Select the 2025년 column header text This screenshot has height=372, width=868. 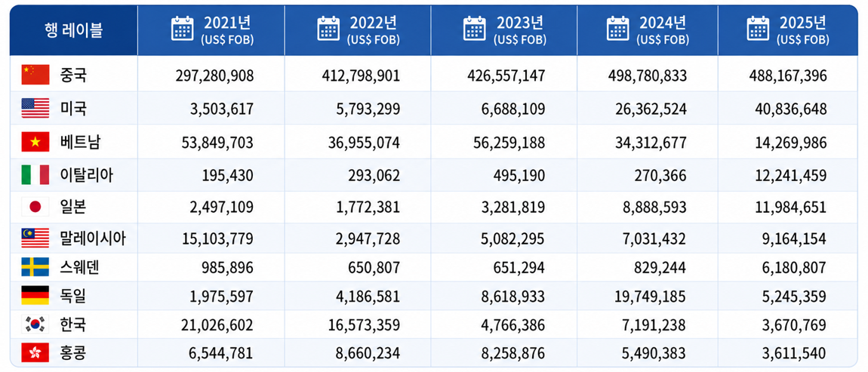pos(802,22)
